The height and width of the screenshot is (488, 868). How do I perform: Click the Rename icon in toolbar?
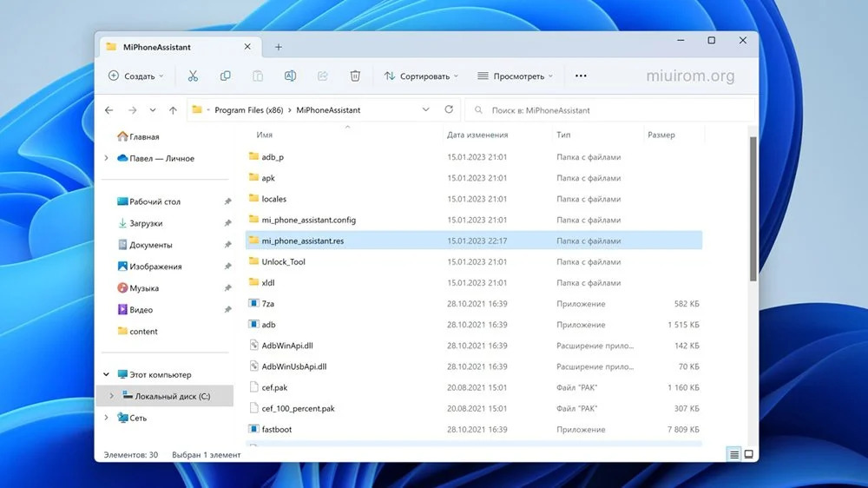(x=290, y=76)
